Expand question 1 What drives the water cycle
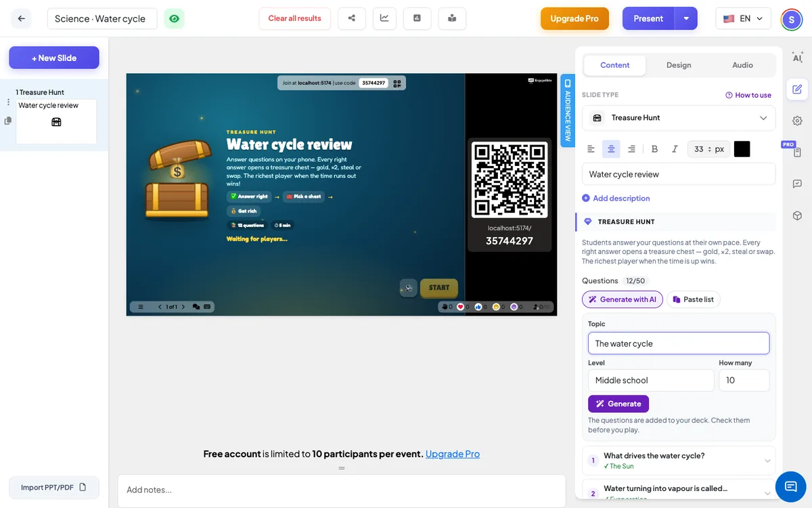 (679, 461)
